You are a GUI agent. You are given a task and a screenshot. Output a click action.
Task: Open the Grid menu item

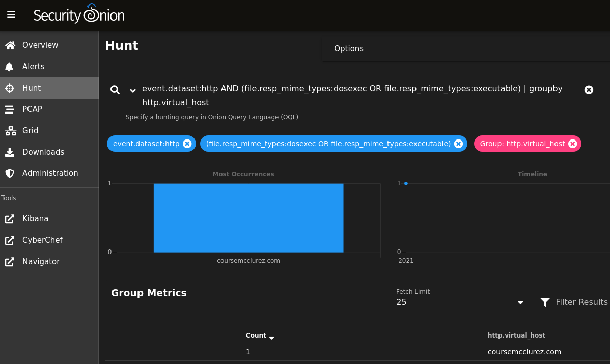click(49, 131)
